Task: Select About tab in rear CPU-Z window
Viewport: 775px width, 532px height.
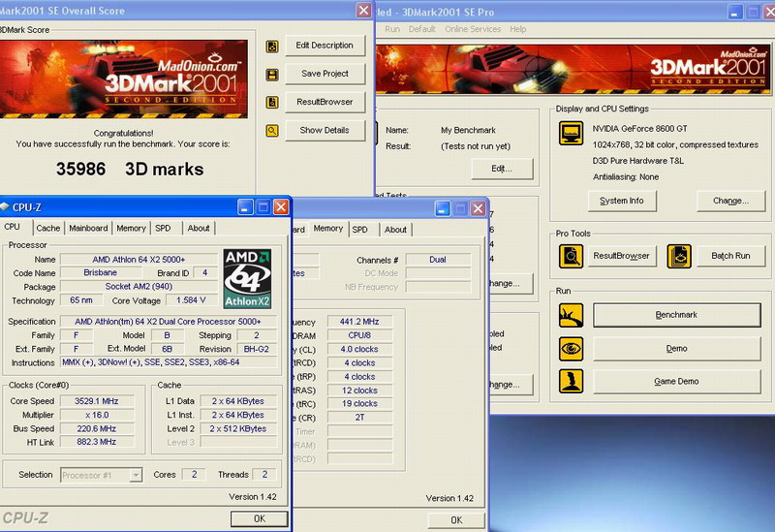Action: pos(395,230)
